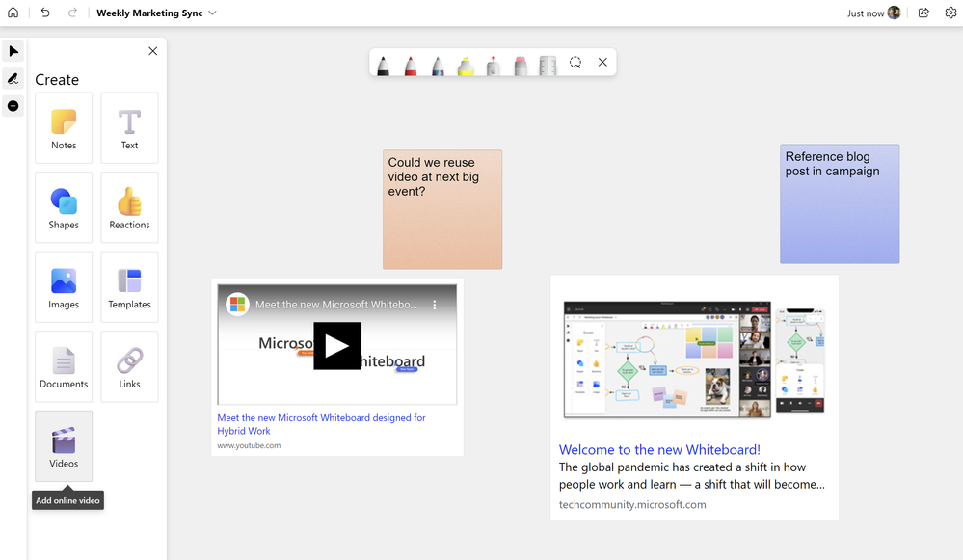Activate the laser pointer
This screenshot has width=963, height=560.
point(491,64)
